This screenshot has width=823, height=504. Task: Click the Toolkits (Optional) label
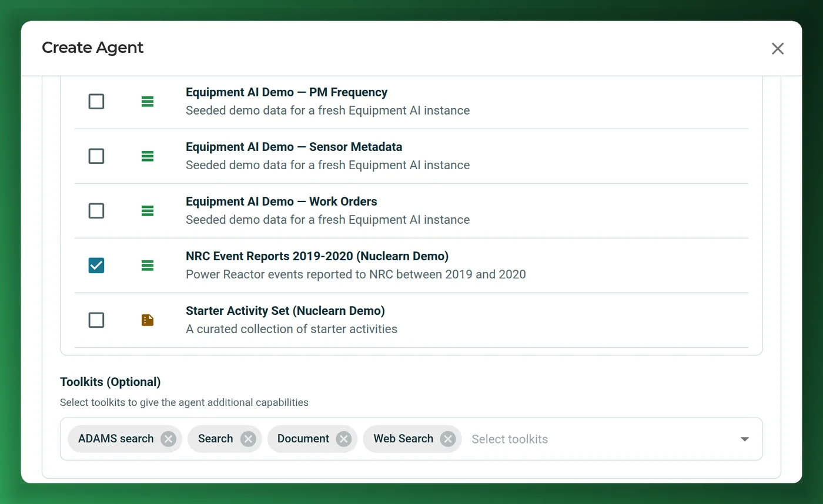tap(111, 382)
